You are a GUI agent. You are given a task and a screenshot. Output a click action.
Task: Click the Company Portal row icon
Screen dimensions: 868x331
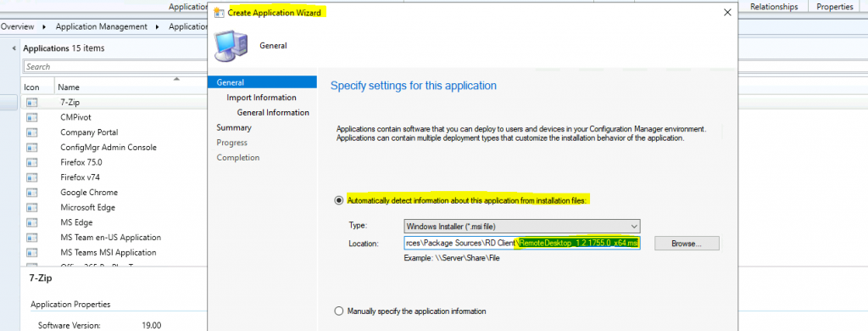31,132
